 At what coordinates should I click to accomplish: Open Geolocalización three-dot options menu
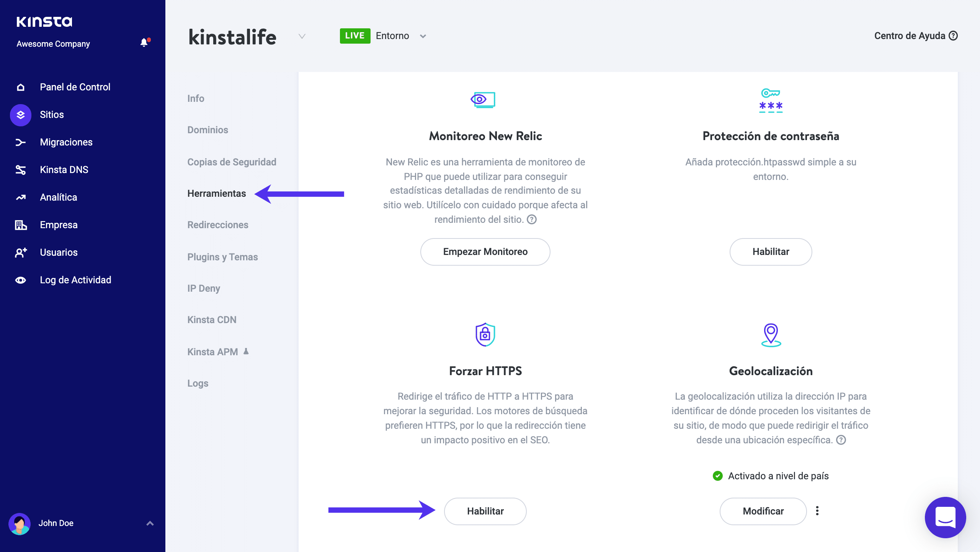point(817,511)
